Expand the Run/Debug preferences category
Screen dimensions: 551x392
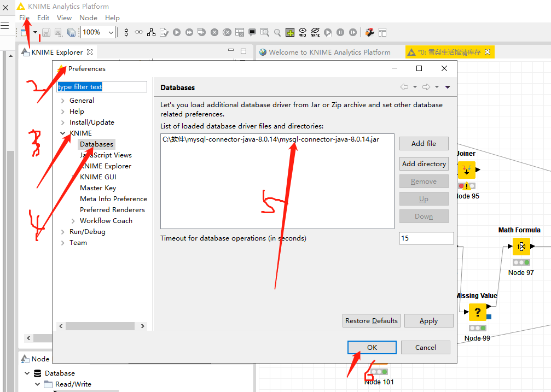(62, 232)
